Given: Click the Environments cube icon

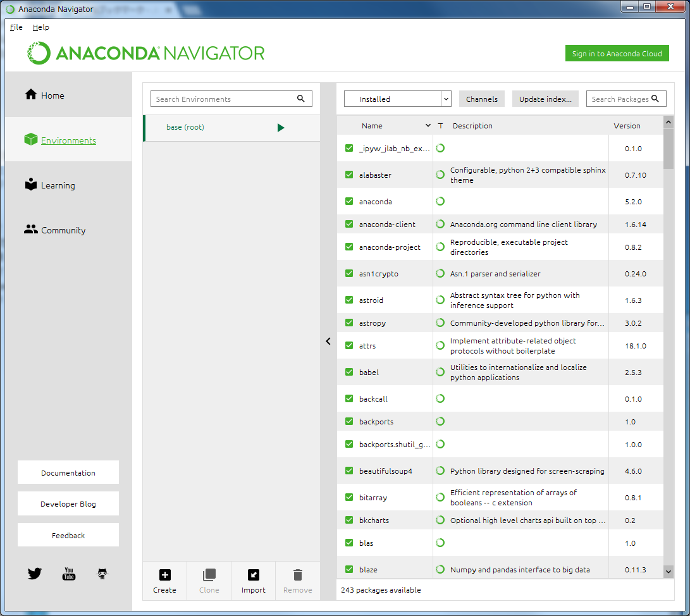Looking at the screenshot, I should [x=31, y=140].
